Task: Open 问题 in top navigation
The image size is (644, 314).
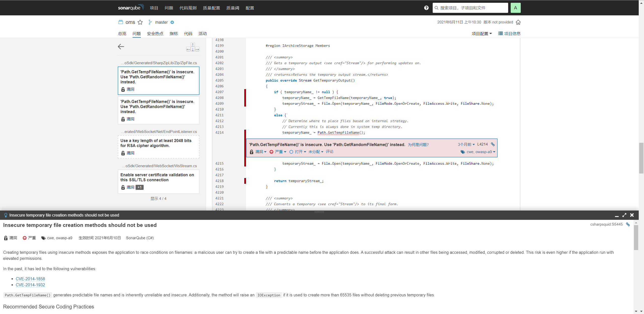Action: click(169, 8)
